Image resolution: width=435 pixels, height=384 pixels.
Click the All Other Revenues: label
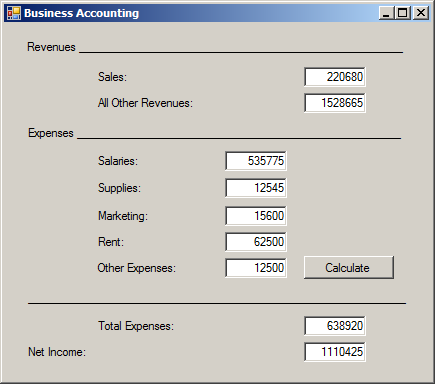(145, 103)
